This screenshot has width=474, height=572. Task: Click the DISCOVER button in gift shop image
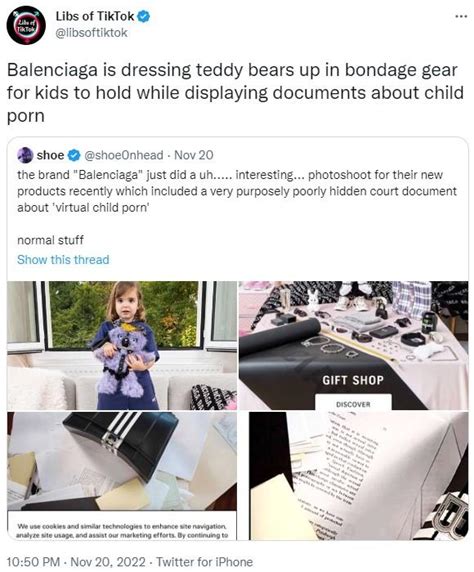tap(353, 404)
